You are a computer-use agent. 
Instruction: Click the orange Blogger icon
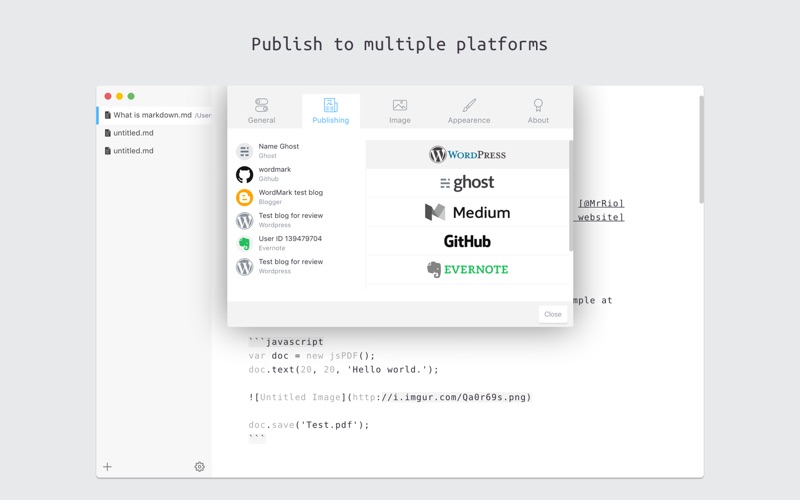coord(244,197)
